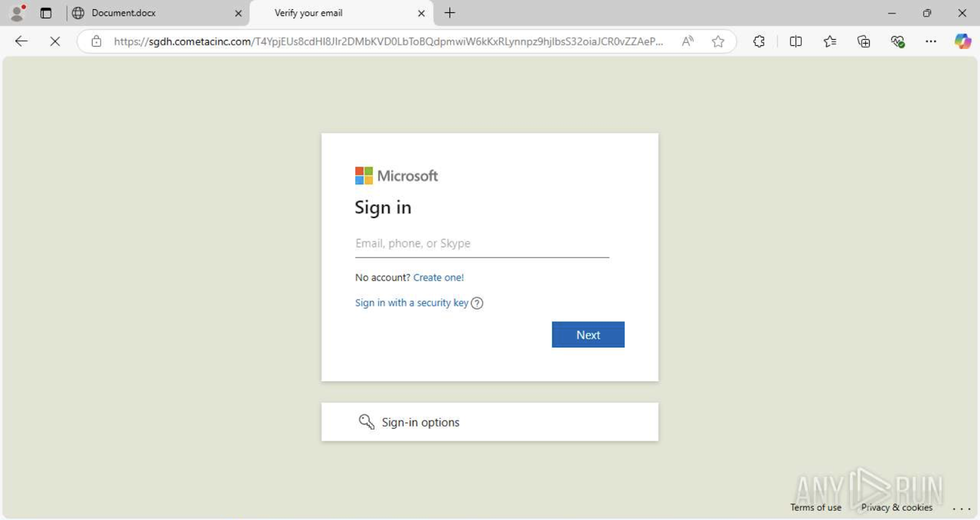Close the Verify your email tab

coord(421,13)
